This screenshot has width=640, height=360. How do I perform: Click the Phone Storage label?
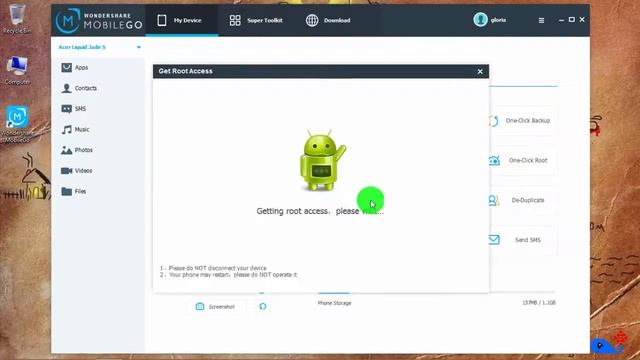click(x=334, y=303)
